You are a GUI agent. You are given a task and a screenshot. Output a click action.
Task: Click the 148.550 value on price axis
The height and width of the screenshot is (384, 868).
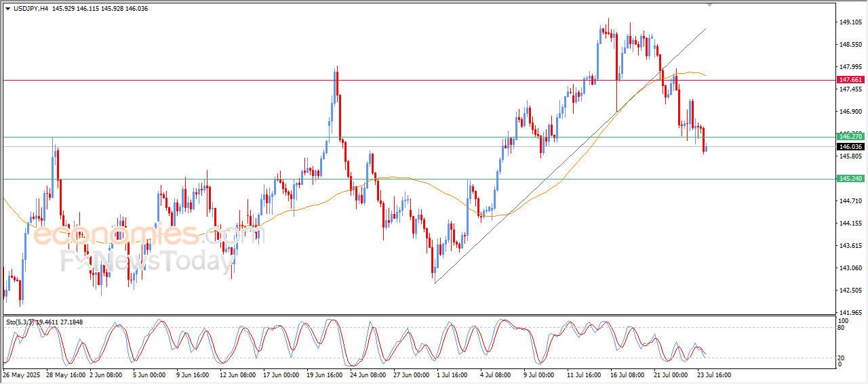(x=850, y=45)
